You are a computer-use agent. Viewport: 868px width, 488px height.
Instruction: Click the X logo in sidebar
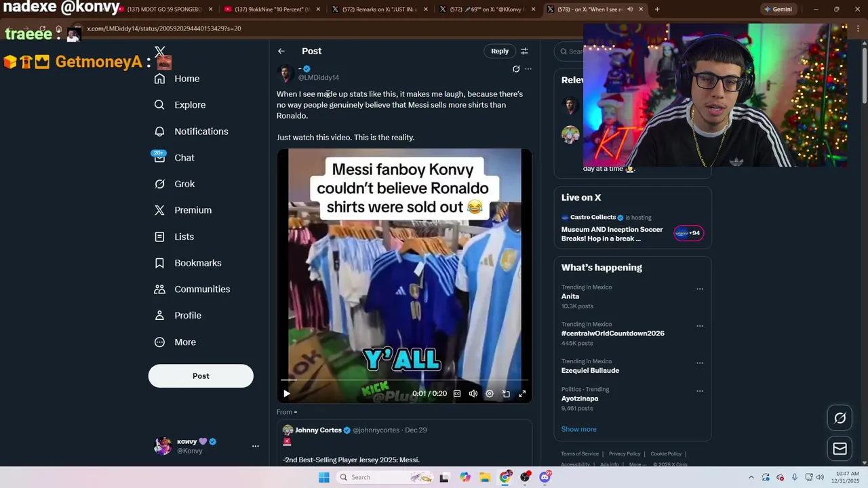[x=159, y=52]
